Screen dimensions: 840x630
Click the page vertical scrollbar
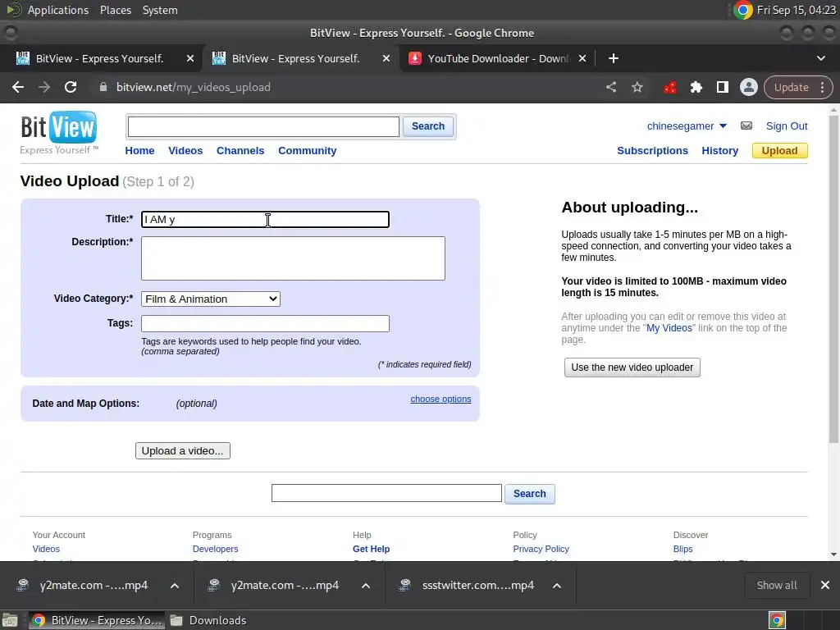[x=833, y=279]
